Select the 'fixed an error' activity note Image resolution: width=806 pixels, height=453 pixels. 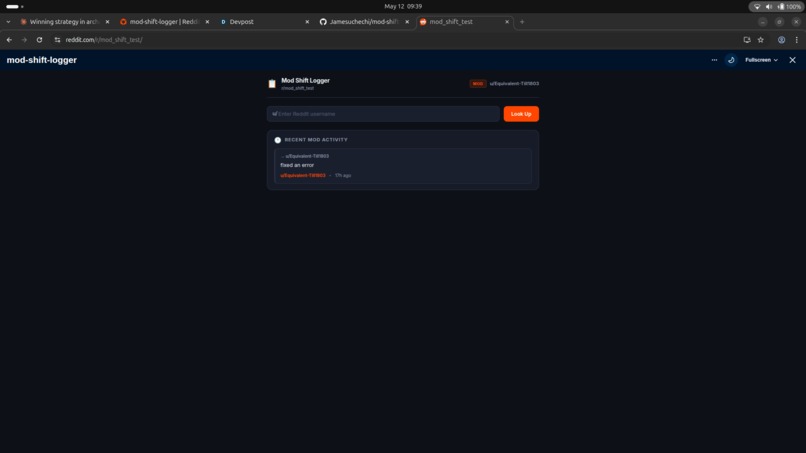click(x=297, y=165)
